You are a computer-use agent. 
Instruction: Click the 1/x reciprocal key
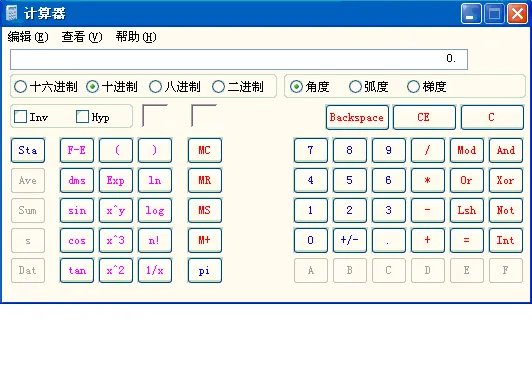(x=155, y=270)
